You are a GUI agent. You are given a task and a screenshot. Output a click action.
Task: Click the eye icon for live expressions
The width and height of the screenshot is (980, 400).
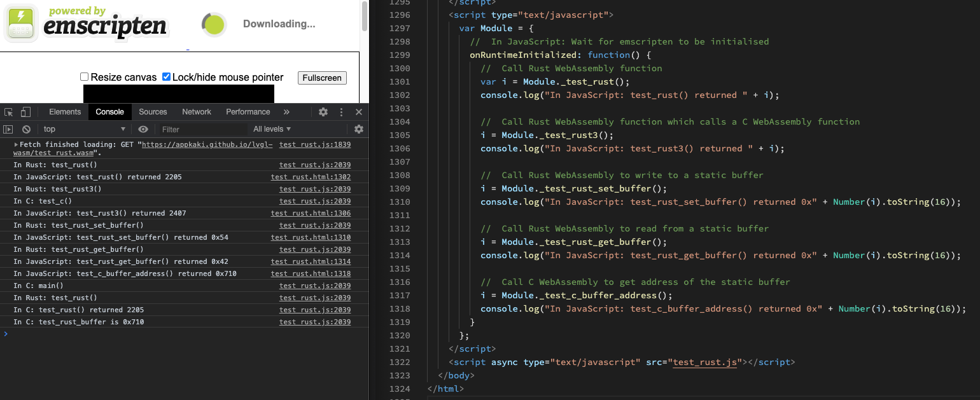pos(143,129)
